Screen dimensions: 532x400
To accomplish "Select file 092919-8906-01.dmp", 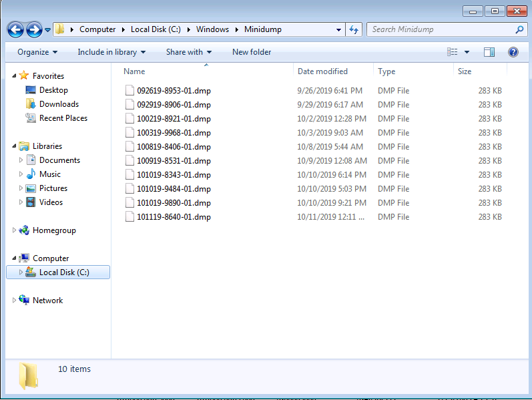I will (174, 105).
